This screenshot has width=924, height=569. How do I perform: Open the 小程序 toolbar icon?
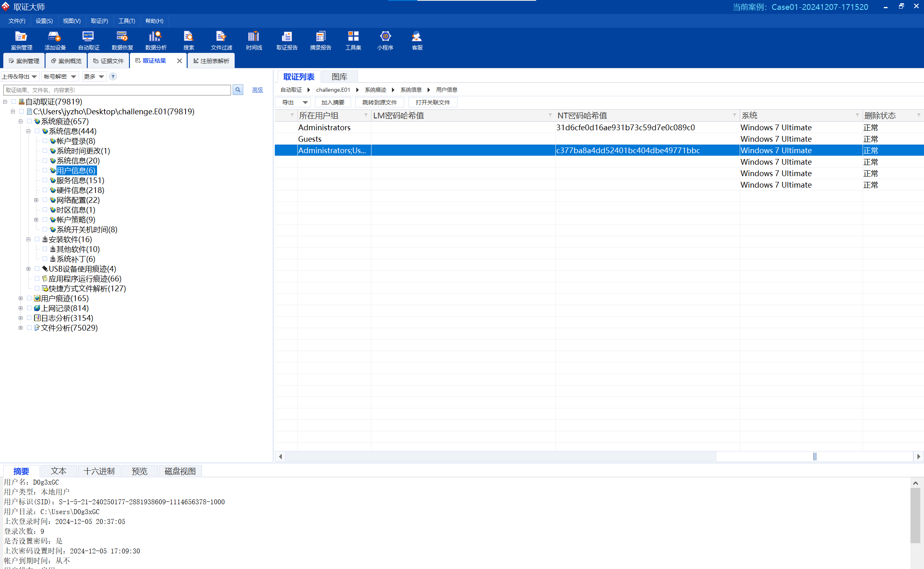pos(385,41)
